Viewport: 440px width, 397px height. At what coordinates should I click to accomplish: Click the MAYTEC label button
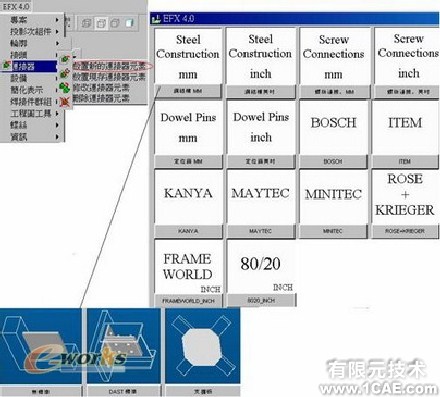(261, 231)
